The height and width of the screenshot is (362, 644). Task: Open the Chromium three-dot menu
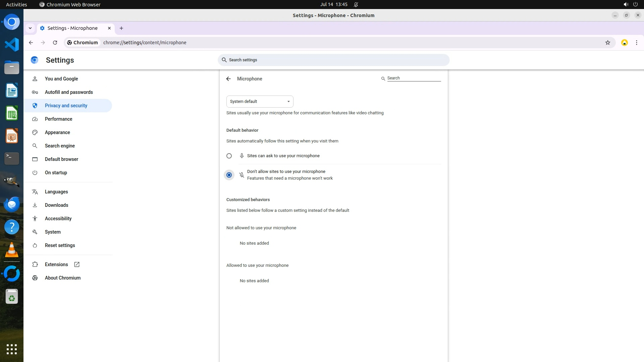[x=636, y=43]
